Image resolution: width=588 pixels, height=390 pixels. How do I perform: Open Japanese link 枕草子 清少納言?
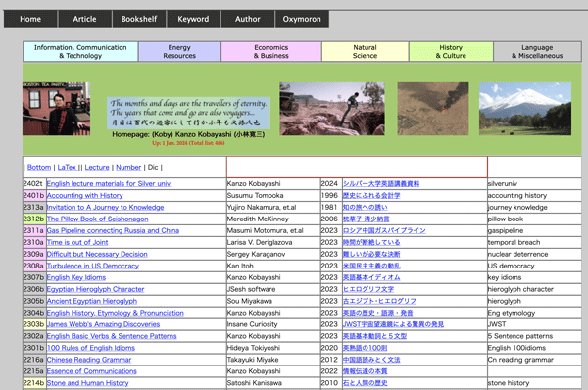(366, 219)
